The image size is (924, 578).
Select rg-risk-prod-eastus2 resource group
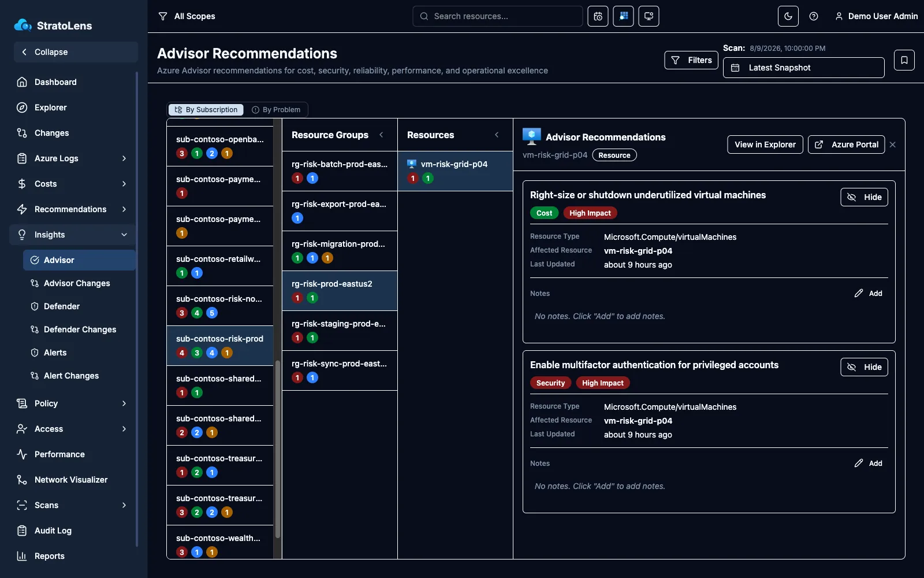click(340, 291)
